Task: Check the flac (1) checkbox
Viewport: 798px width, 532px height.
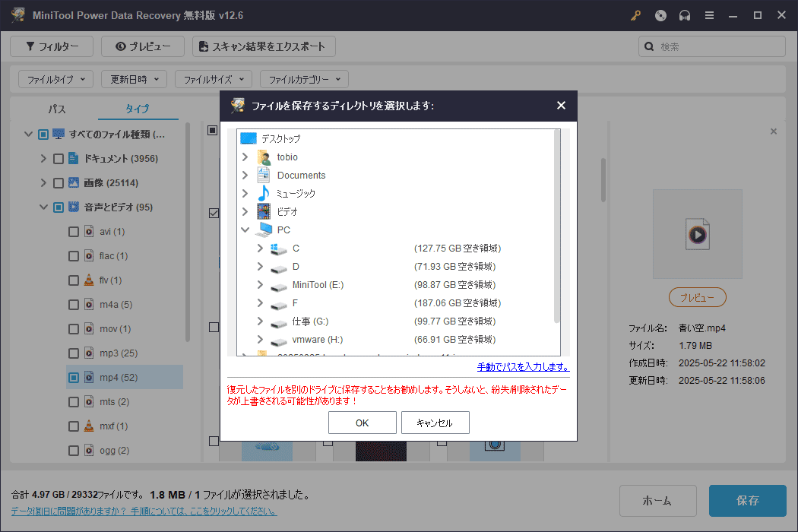Action: click(x=74, y=255)
